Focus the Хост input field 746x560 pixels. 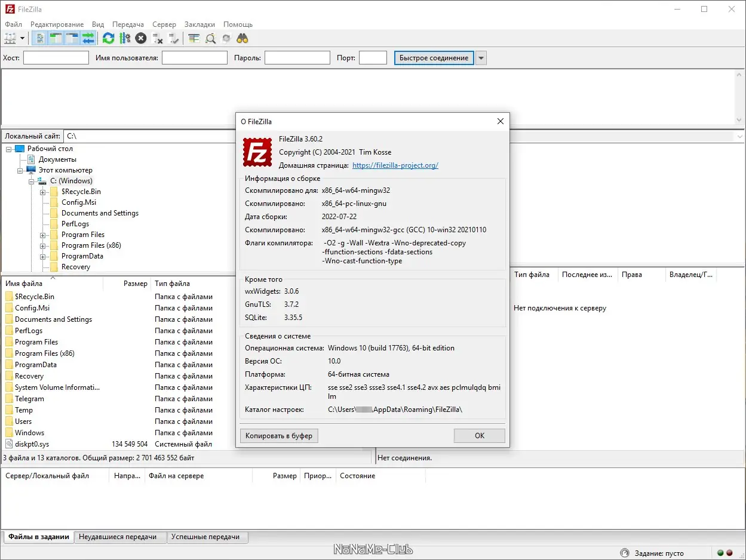coord(56,58)
